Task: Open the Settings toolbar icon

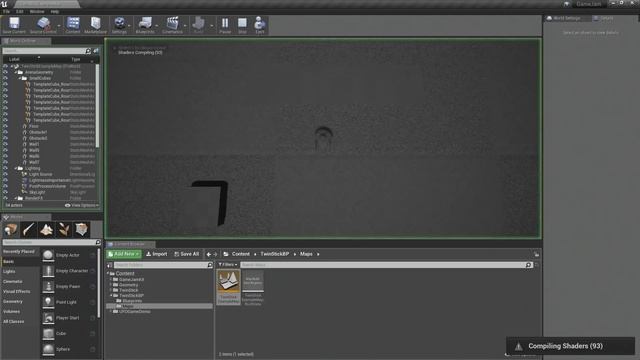Action: coord(119,23)
